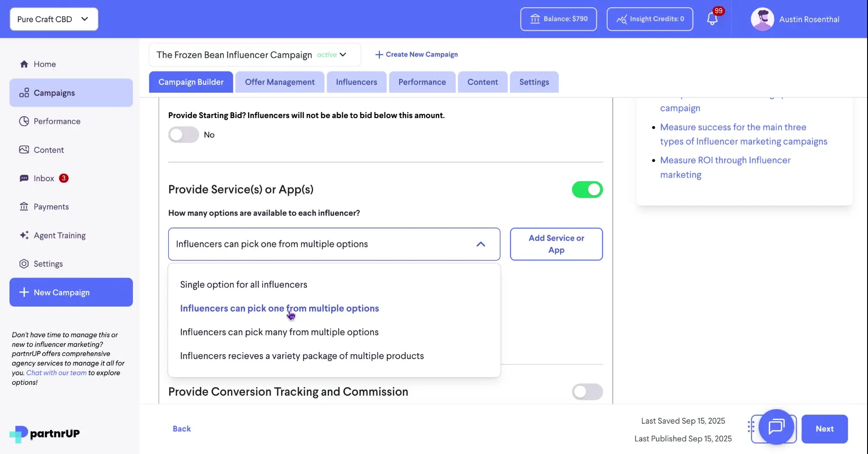Click the Add Service or App button
Image resolution: width=868 pixels, height=454 pixels.
[556, 244]
